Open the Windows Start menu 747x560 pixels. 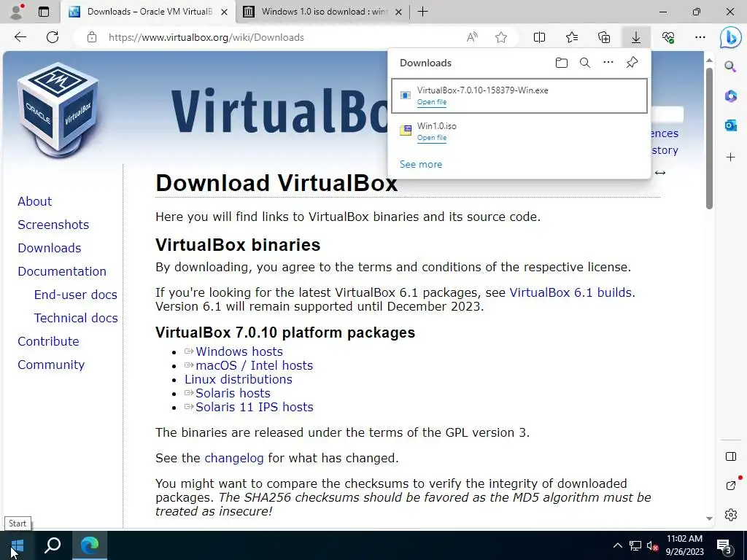18,545
